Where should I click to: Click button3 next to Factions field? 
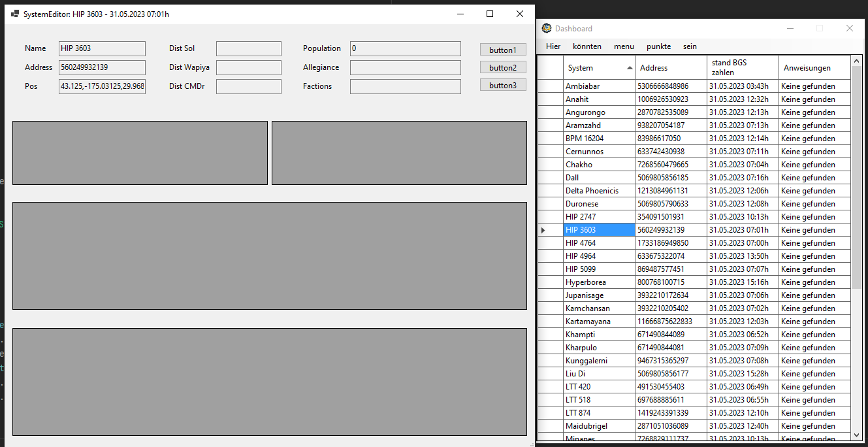pyautogui.click(x=503, y=85)
